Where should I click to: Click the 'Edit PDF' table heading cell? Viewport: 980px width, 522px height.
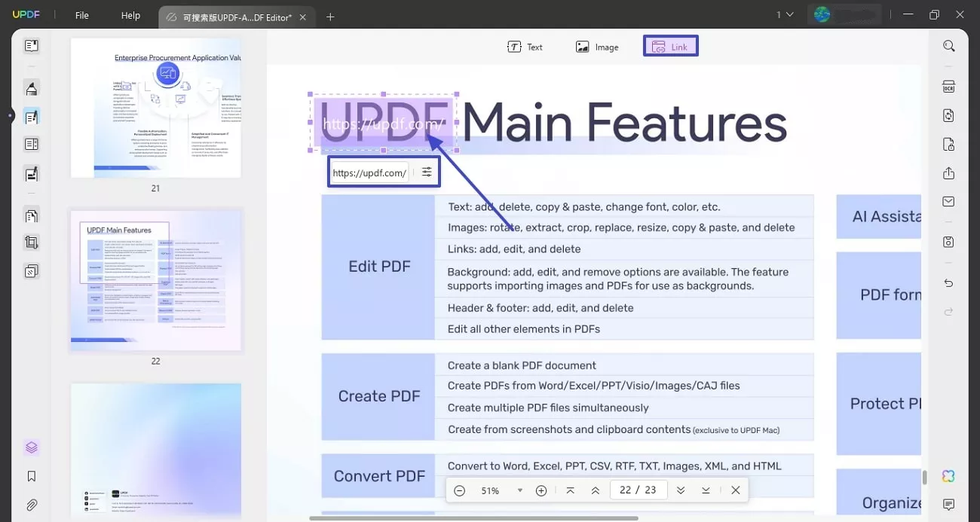tap(378, 267)
